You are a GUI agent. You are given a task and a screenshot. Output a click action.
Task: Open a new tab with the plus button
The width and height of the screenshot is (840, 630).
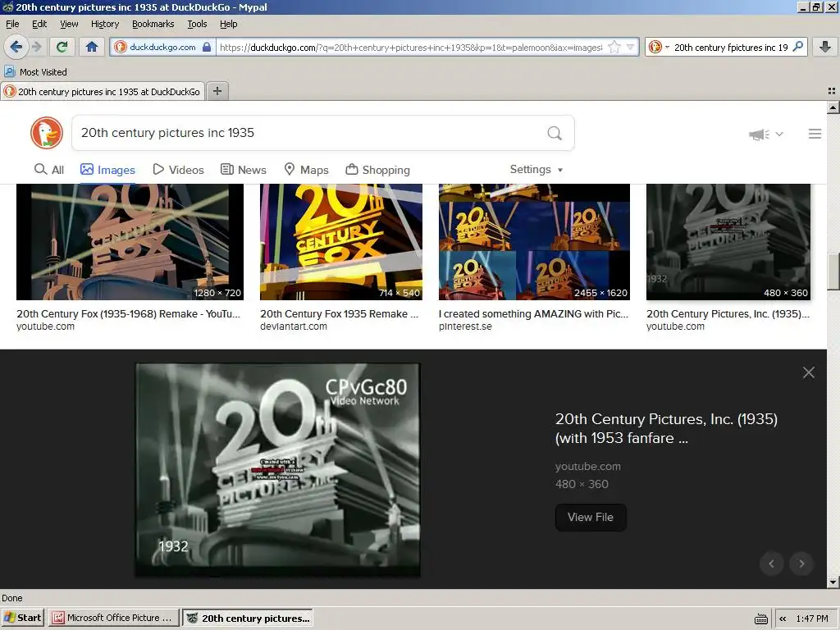[217, 91]
